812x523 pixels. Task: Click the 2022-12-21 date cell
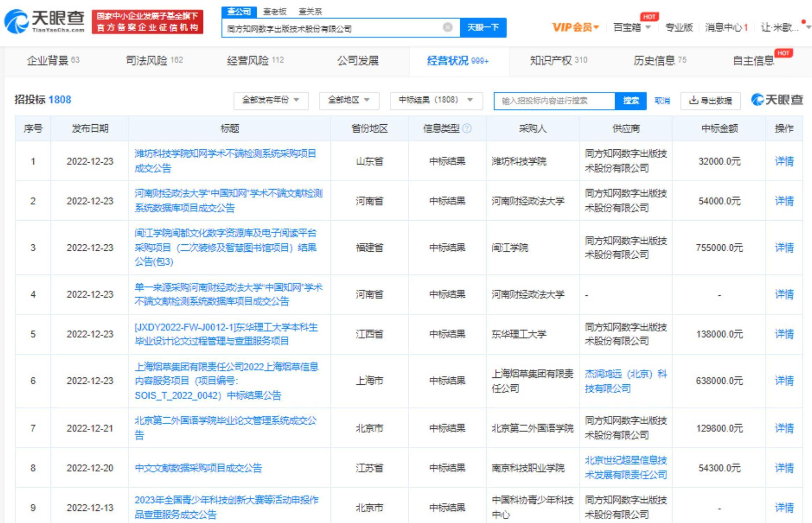pyautogui.click(x=90, y=428)
